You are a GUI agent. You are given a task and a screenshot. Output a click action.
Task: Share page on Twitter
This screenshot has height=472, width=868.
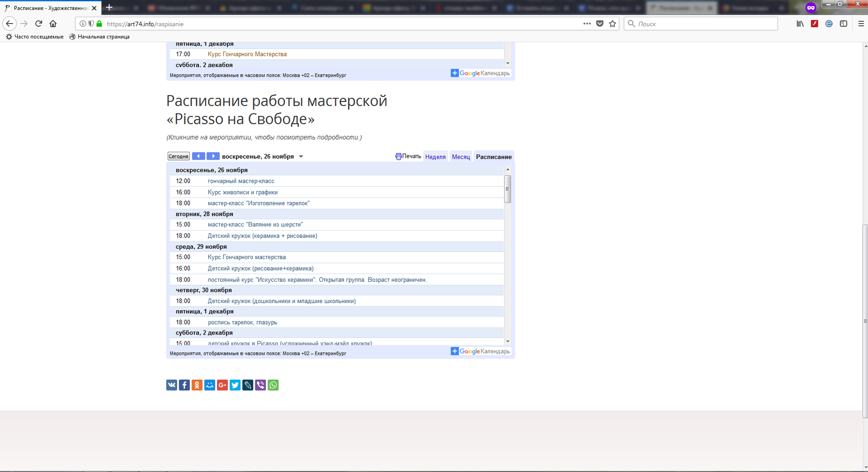[235, 385]
